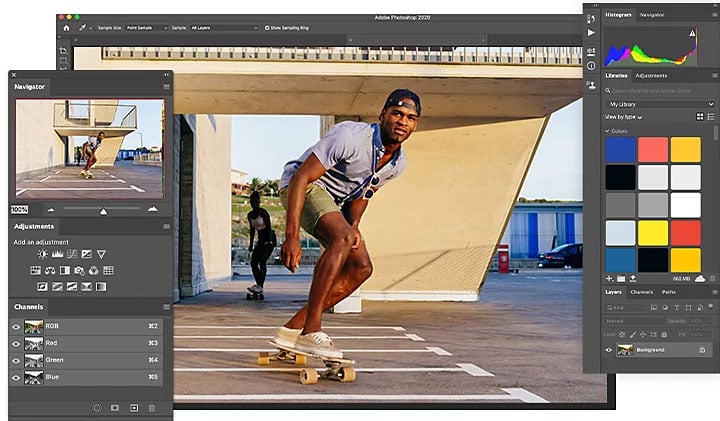
Task: Enable the Show Sampling Ring checkbox
Action: [x=266, y=28]
